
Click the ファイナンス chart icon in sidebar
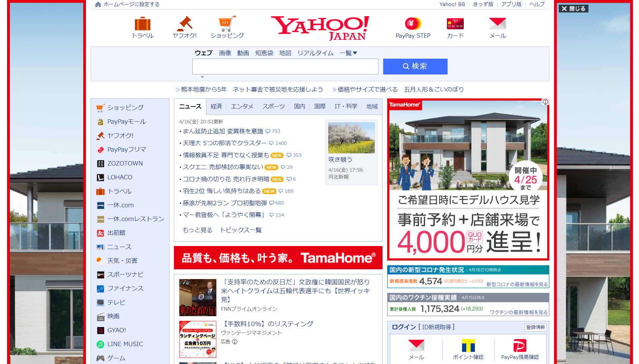click(x=100, y=289)
